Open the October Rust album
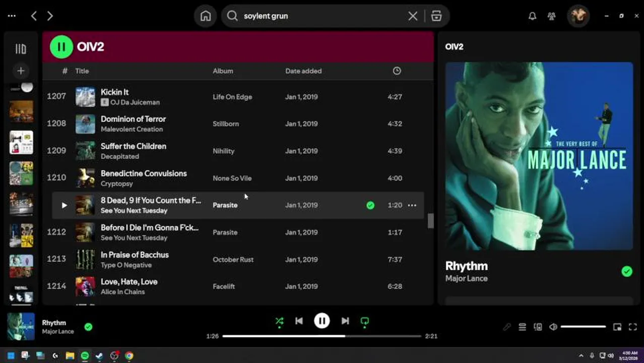This screenshot has height=363, width=644. pos(233,260)
